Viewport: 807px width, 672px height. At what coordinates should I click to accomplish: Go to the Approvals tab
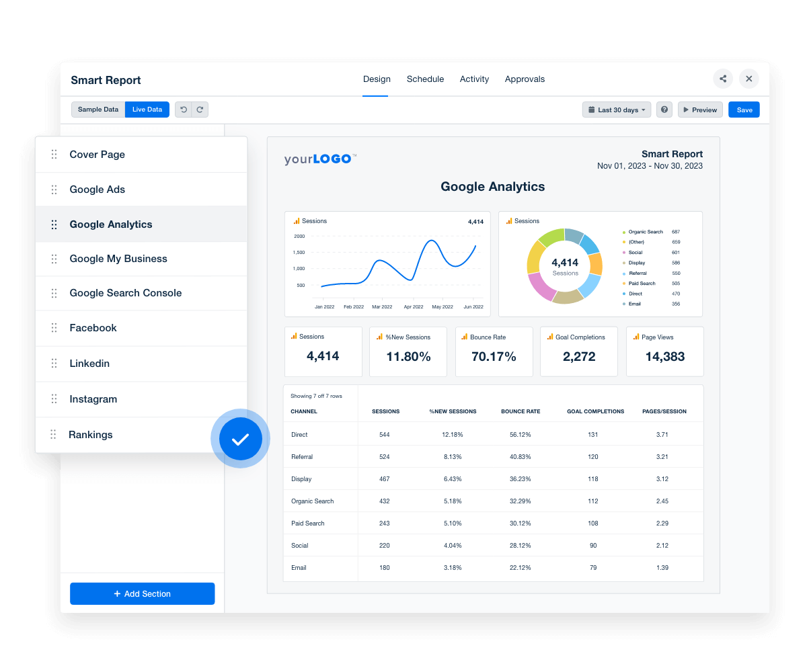(x=525, y=79)
